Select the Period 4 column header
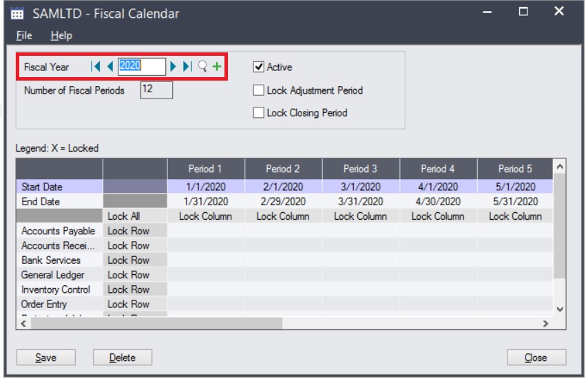588x381 pixels. coord(438,169)
